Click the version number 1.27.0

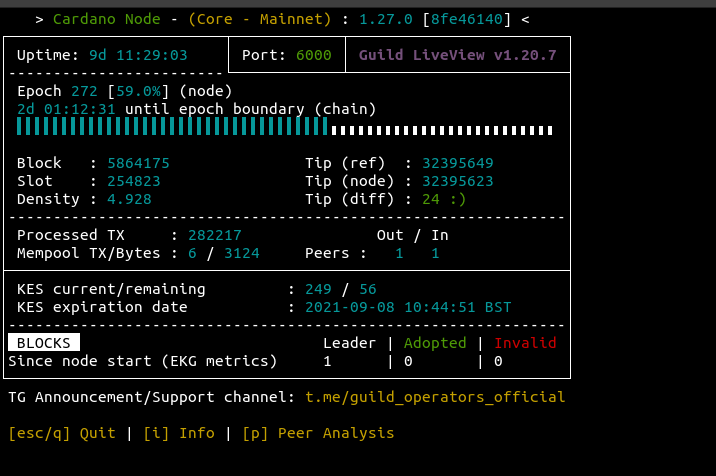tap(385, 19)
